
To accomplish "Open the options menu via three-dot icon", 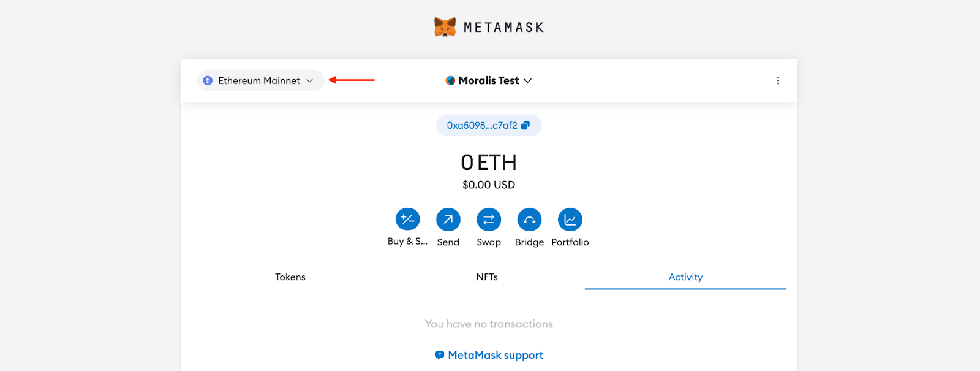I will tap(778, 80).
